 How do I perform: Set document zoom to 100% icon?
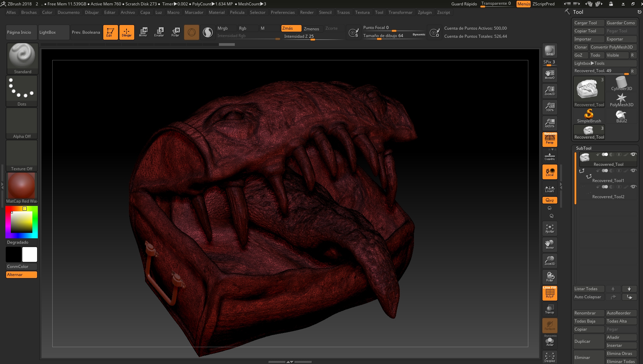click(550, 107)
